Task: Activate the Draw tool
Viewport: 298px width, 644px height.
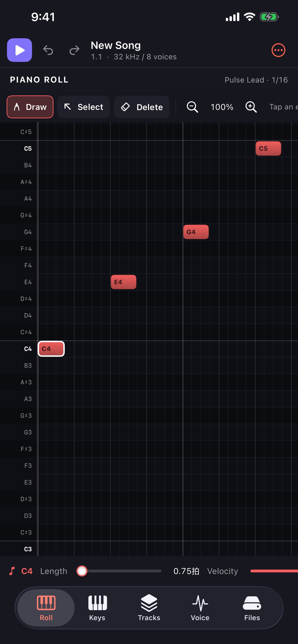Action: click(30, 107)
